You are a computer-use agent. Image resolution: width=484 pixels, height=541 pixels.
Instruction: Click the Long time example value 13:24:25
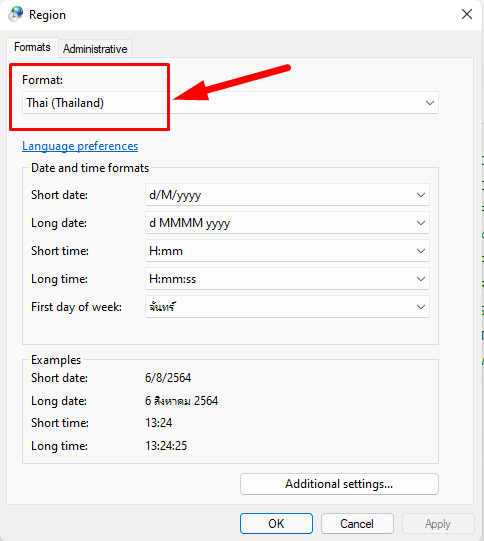(x=166, y=446)
